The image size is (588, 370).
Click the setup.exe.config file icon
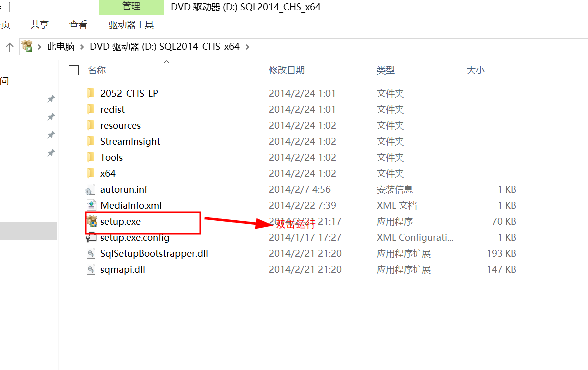point(91,238)
